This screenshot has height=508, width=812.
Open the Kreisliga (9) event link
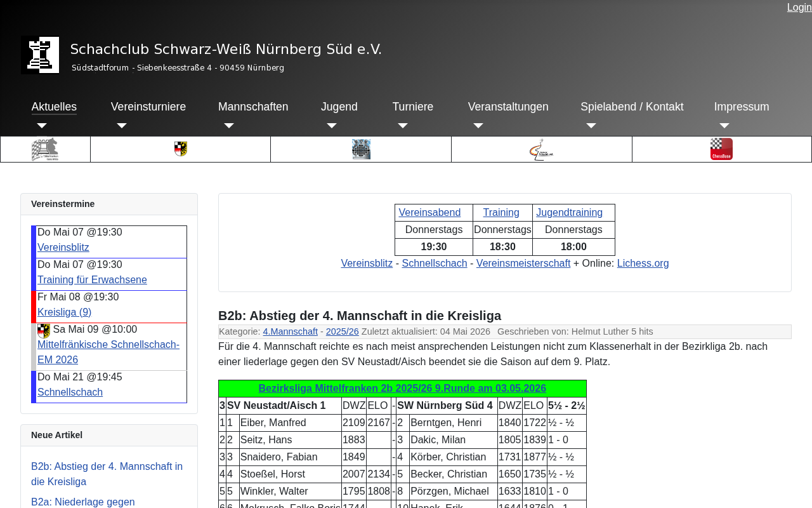pos(65,312)
